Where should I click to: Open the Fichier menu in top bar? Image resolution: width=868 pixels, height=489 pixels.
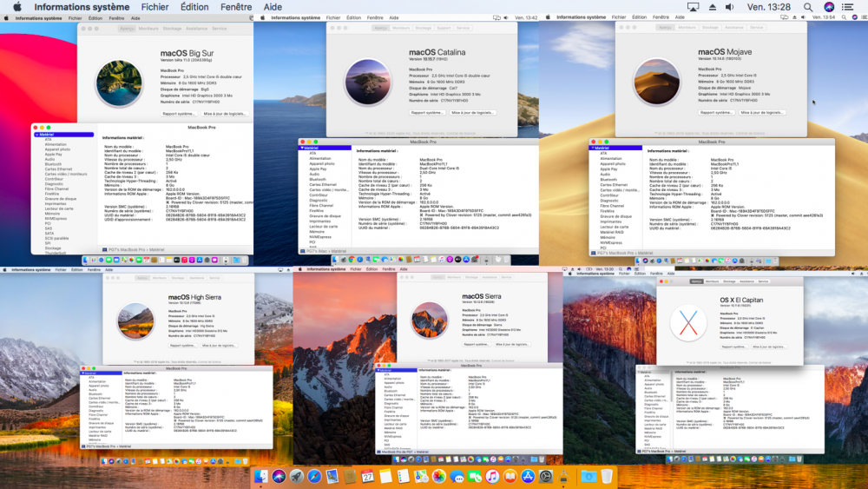click(155, 7)
